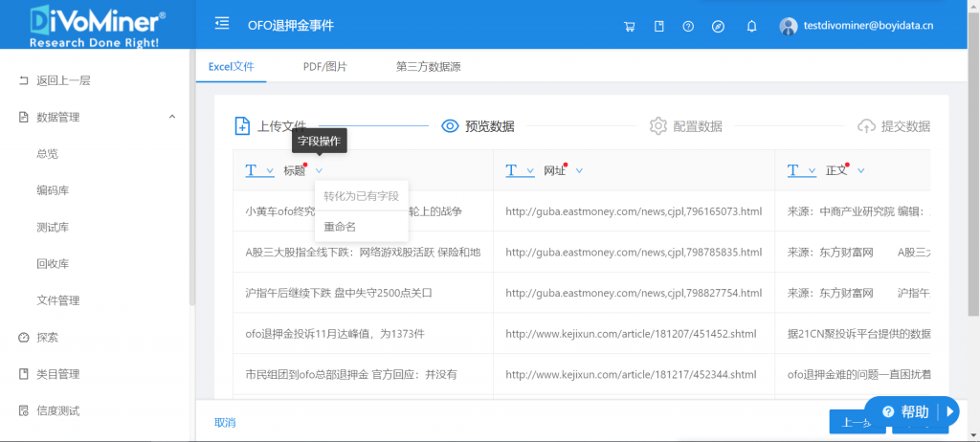Click the 探索 gauge icon in sidebar

point(24,338)
